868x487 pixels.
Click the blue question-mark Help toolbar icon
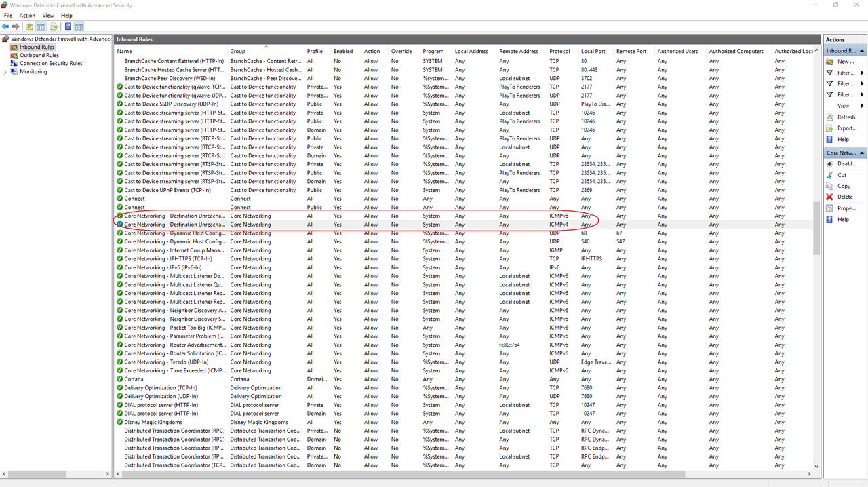click(68, 26)
